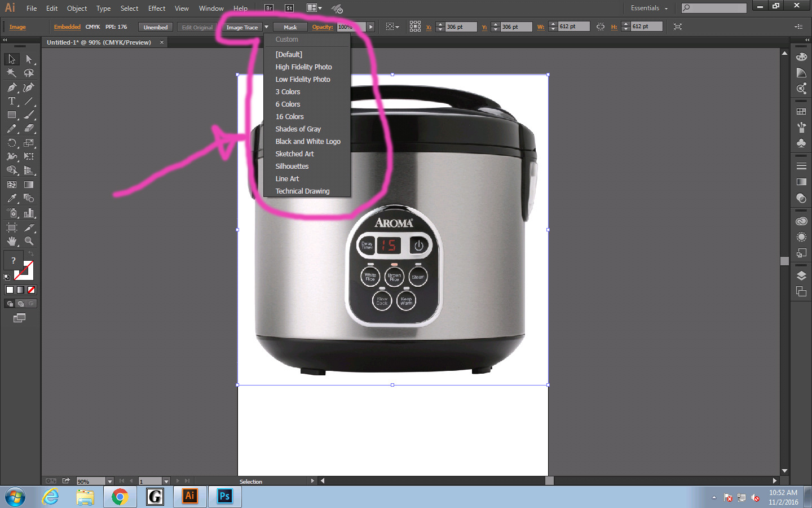812x508 pixels.
Task: Select the Direct Selection tool
Action: pyautogui.click(x=29, y=59)
